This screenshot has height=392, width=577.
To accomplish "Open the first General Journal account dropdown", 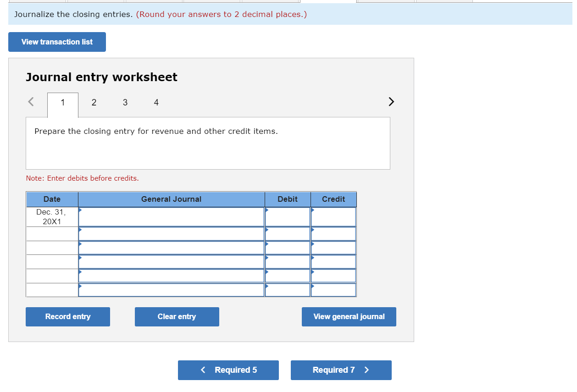I will point(171,216).
